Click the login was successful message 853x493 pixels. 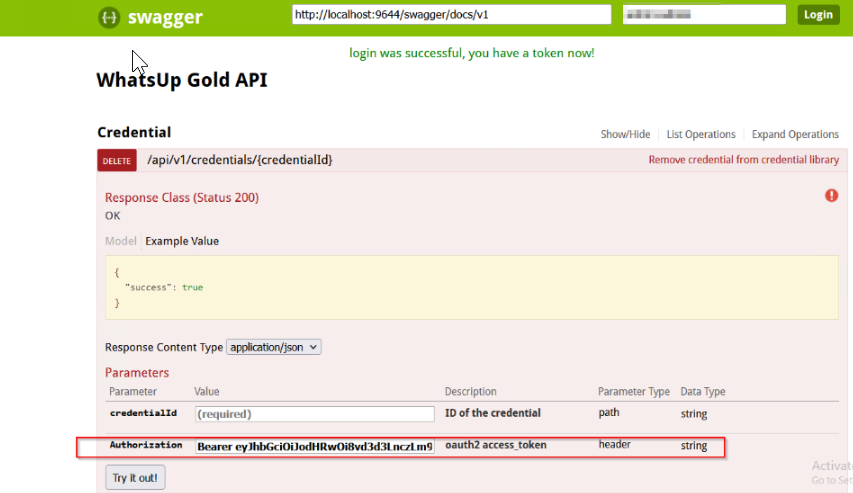[472, 53]
